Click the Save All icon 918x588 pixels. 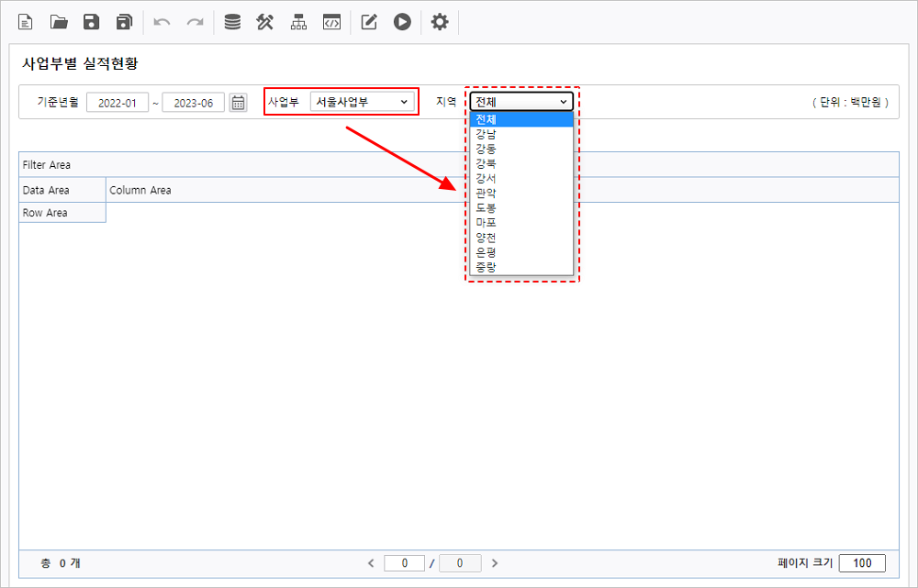click(124, 22)
